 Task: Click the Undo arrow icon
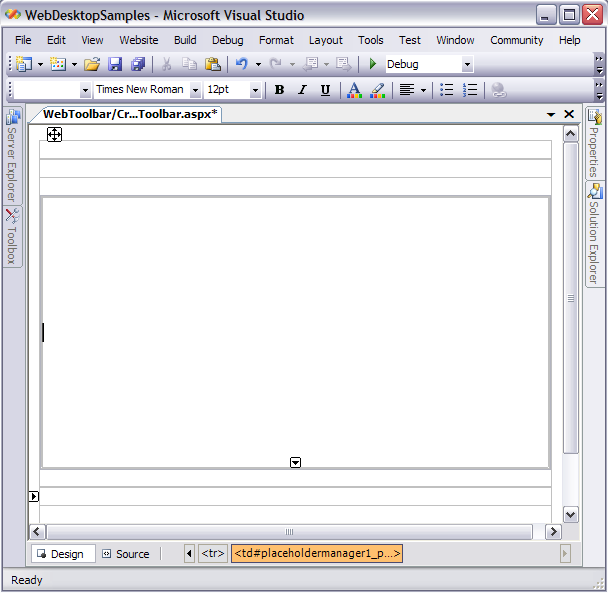tap(241, 64)
